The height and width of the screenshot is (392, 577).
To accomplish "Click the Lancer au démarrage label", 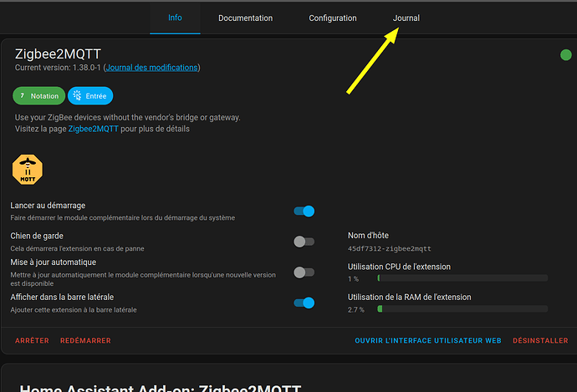I will point(48,206).
